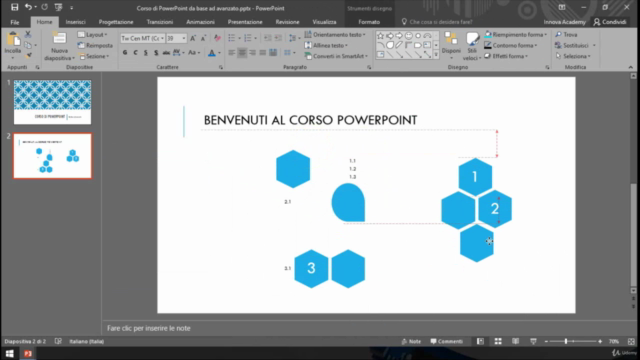Switch to slide sorter view icon
The image size is (640, 360).
coord(498,342)
